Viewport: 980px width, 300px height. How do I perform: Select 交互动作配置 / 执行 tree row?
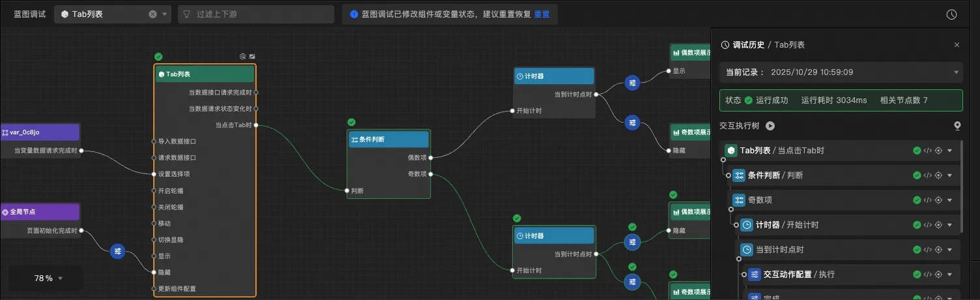pyautogui.click(x=852, y=275)
